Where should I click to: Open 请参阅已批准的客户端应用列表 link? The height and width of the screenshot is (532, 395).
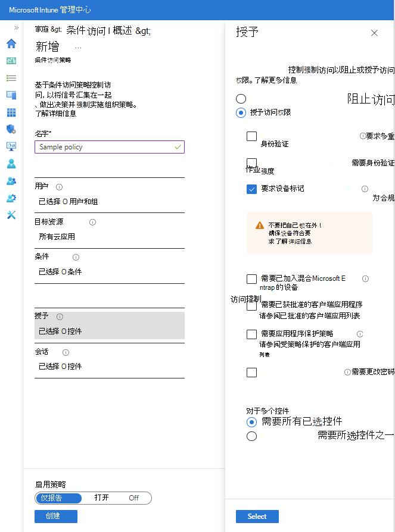309,316
